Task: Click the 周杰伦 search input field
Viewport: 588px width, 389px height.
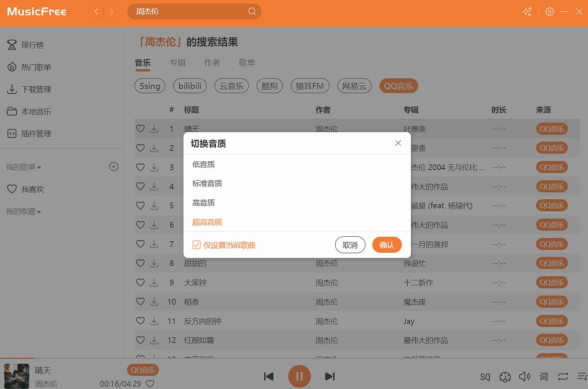Action: (x=187, y=12)
